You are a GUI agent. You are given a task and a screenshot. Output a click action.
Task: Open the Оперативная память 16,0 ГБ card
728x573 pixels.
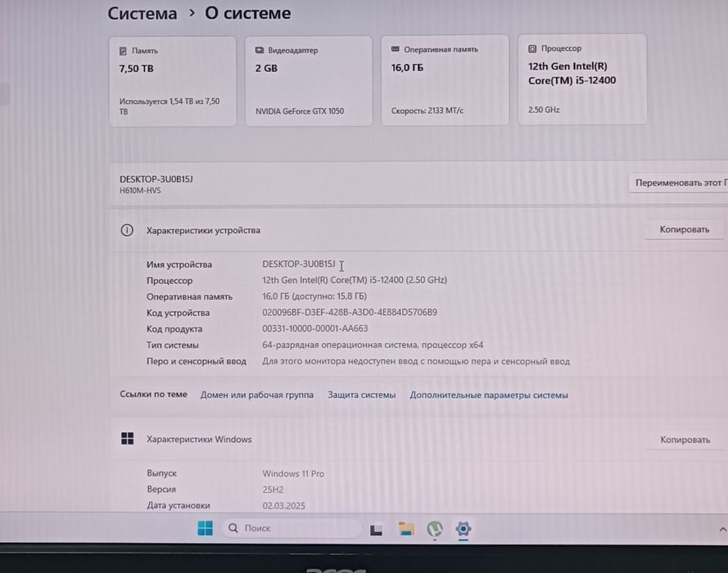[x=445, y=80]
